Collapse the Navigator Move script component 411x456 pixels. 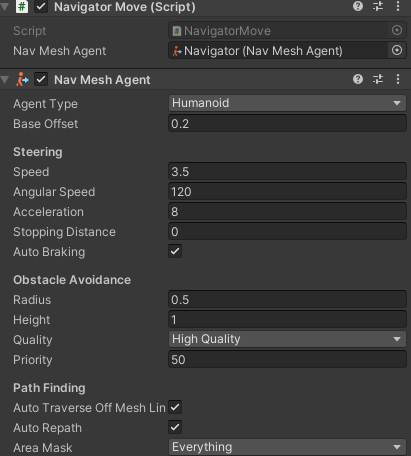[5, 6]
